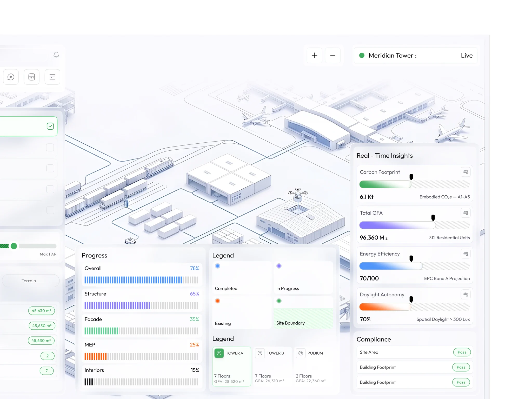Click the Structure progress bar
Viewport: 532px width, 399px height.
coord(141,305)
